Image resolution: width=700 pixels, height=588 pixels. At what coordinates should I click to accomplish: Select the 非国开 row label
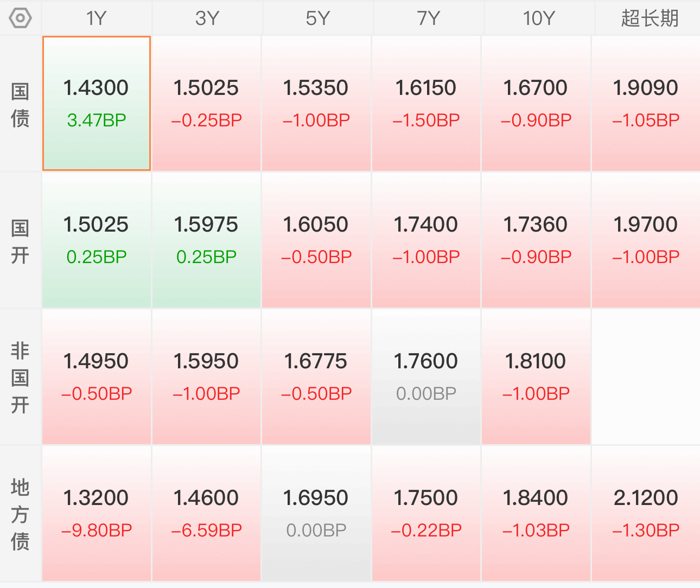[20, 378]
